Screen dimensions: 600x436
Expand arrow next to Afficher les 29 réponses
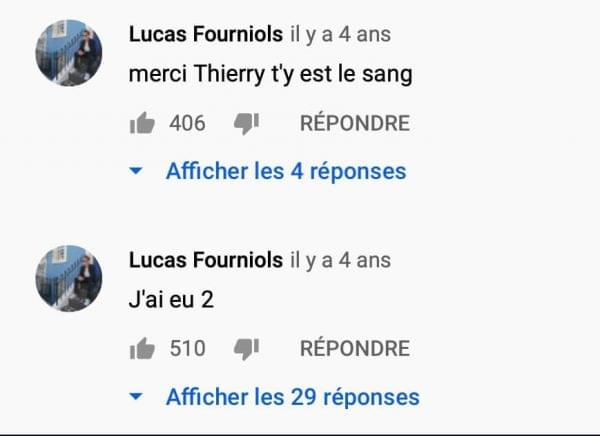click(x=136, y=397)
